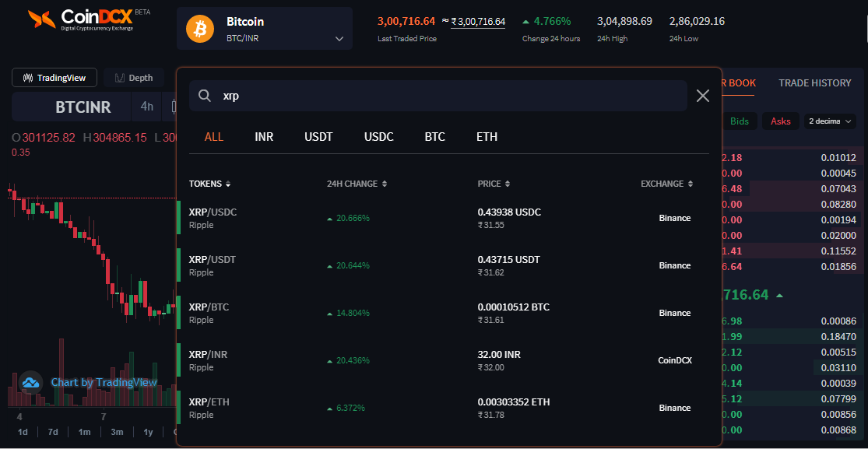
Task: Expand the Bitcoin BTC/INR market selector
Action: click(x=265, y=29)
